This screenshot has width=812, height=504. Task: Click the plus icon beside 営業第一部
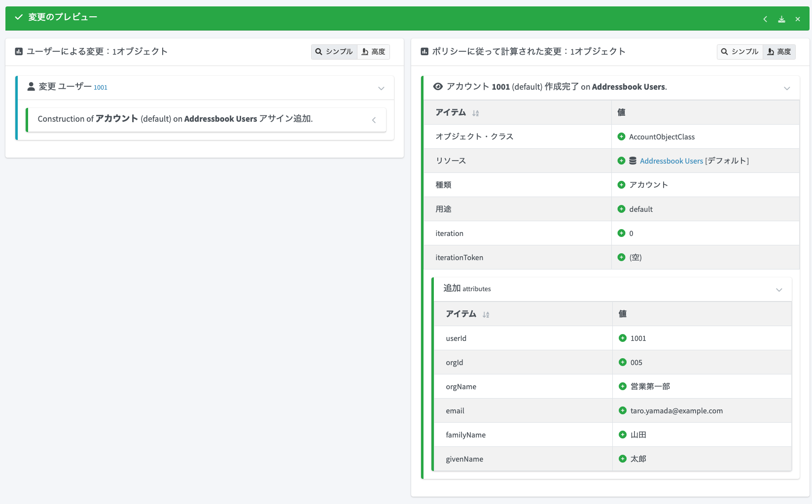[623, 386]
